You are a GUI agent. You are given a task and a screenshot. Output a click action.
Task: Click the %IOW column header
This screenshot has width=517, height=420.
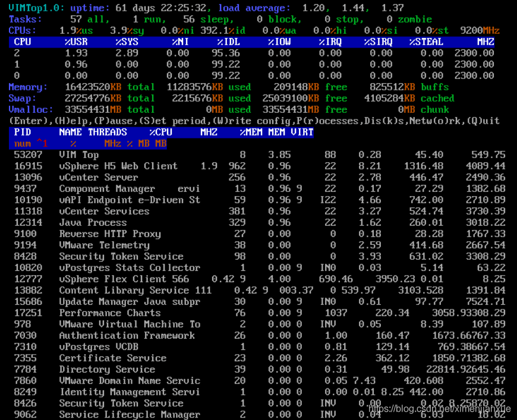click(x=279, y=42)
